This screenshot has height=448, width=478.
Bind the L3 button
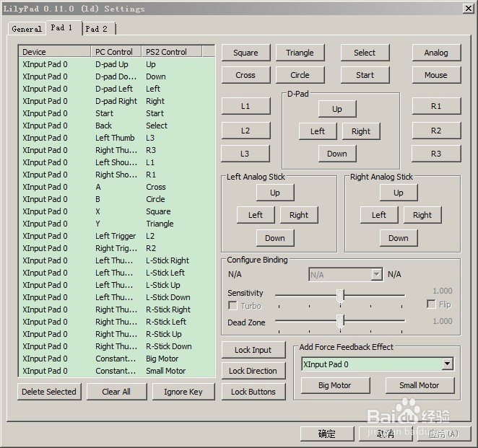click(245, 154)
